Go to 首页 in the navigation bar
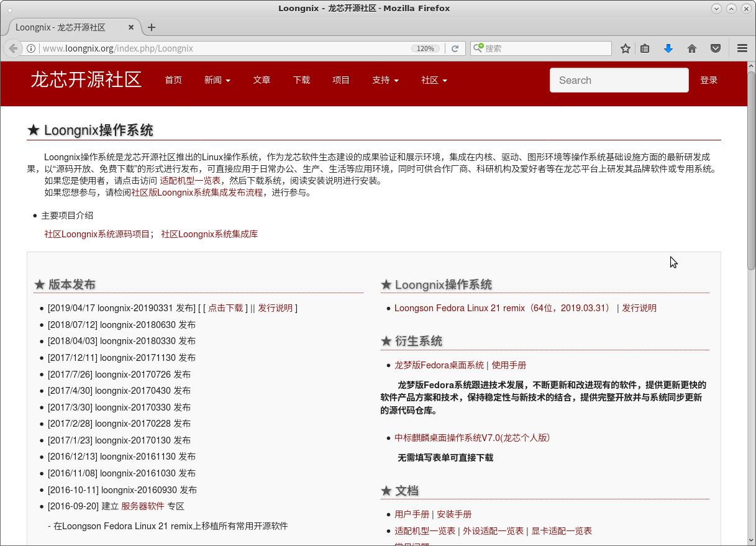Screen dimensions: 756x546 tap(173, 80)
